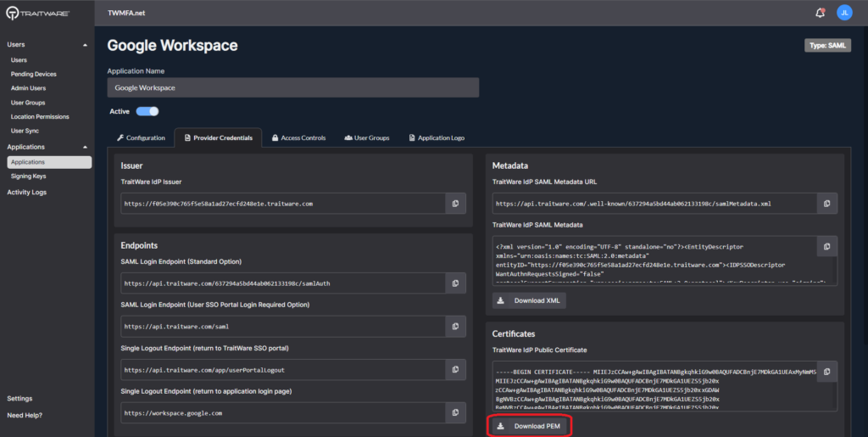Open Settings in the sidebar
Image resolution: width=868 pixels, height=437 pixels.
(x=19, y=398)
